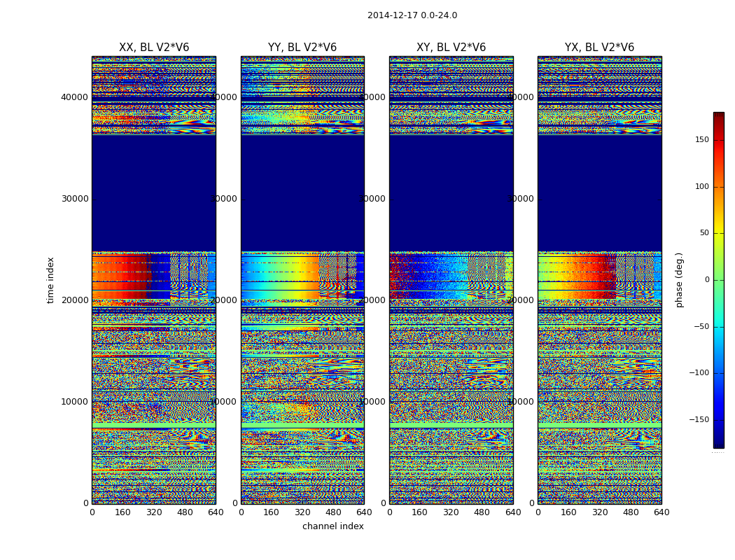Screen dimensions: 735x560
Task: Click the 320 x-tick label under the XY panel
Action: click(x=451, y=512)
